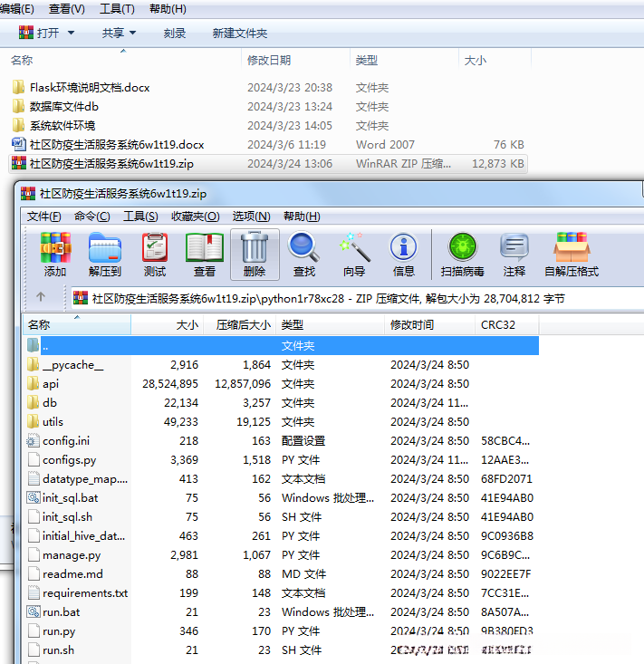Select the db folder row name
Image resolution: width=644 pixels, height=664 pixels.
50,403
